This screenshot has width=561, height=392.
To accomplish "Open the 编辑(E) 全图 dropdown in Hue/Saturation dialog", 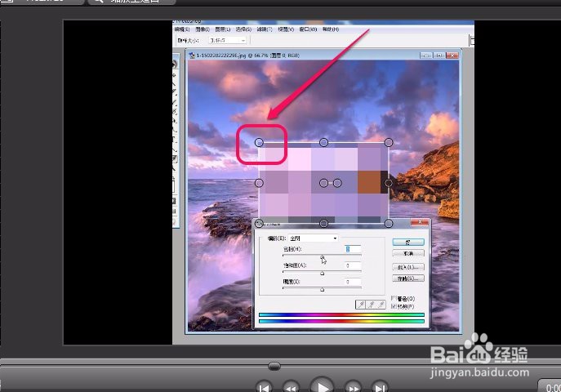I will (314, 238).
